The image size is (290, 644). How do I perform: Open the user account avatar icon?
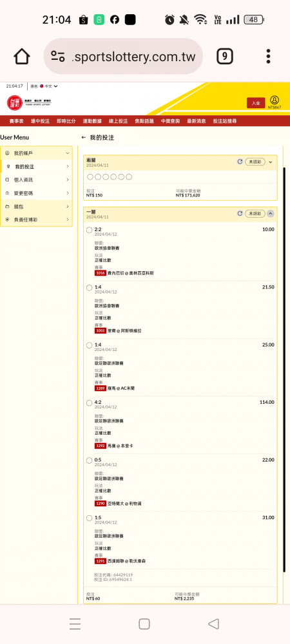click(x=275, y=100)
